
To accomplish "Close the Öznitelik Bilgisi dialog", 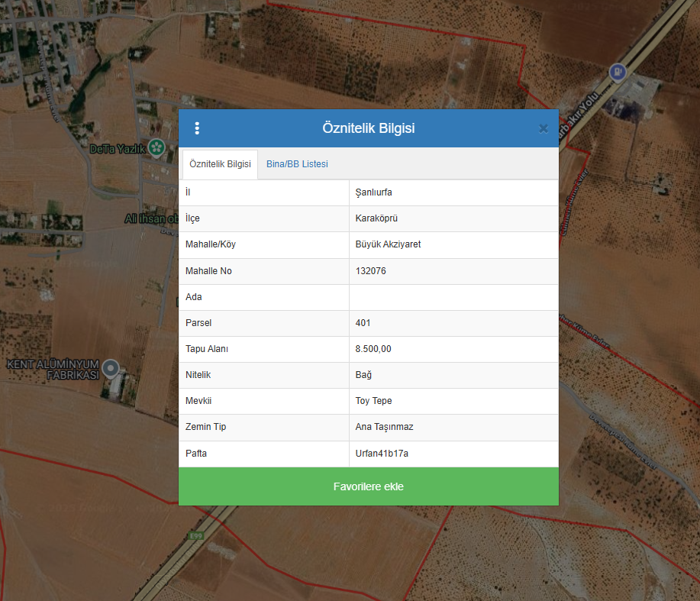I will coord(544,128).
